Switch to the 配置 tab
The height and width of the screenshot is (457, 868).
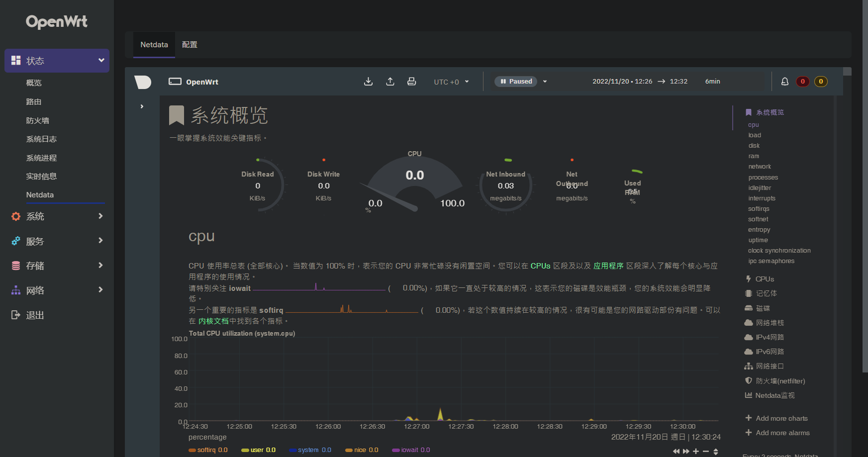[190, 45]
